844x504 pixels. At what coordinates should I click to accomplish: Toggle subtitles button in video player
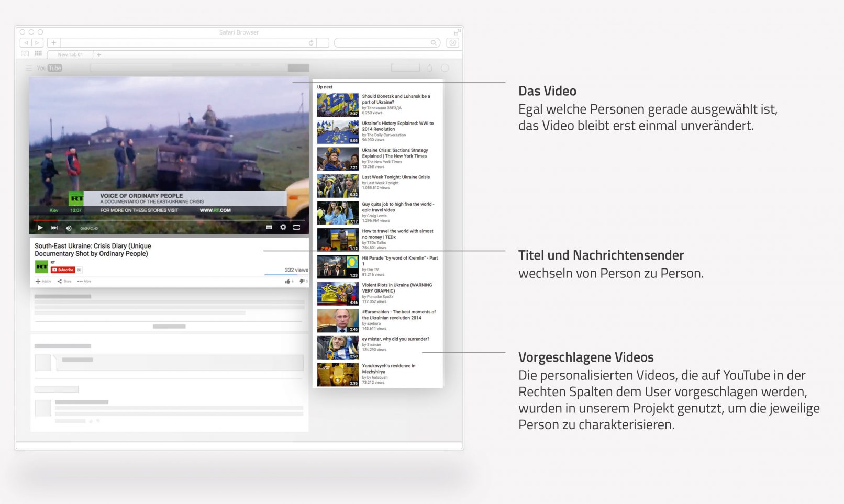click(x=269, y=227)
